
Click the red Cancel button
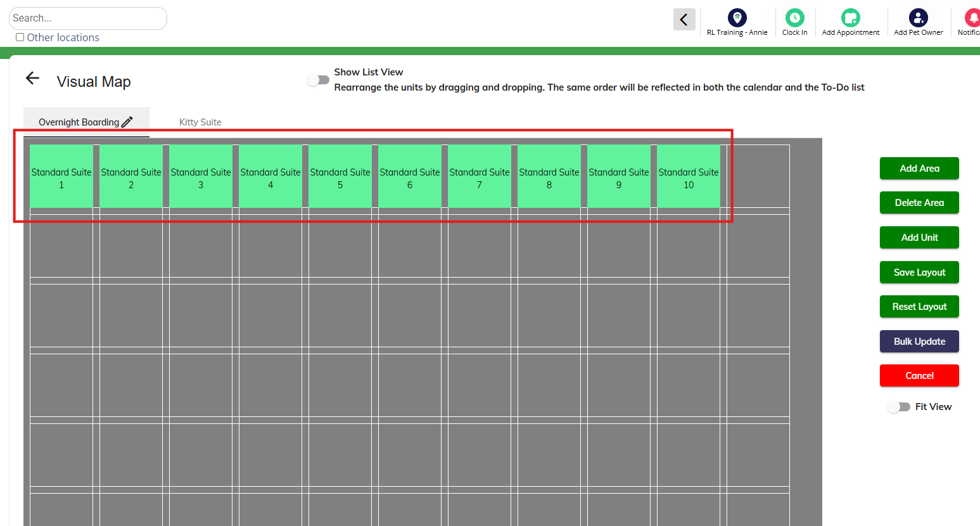[919, 376]
